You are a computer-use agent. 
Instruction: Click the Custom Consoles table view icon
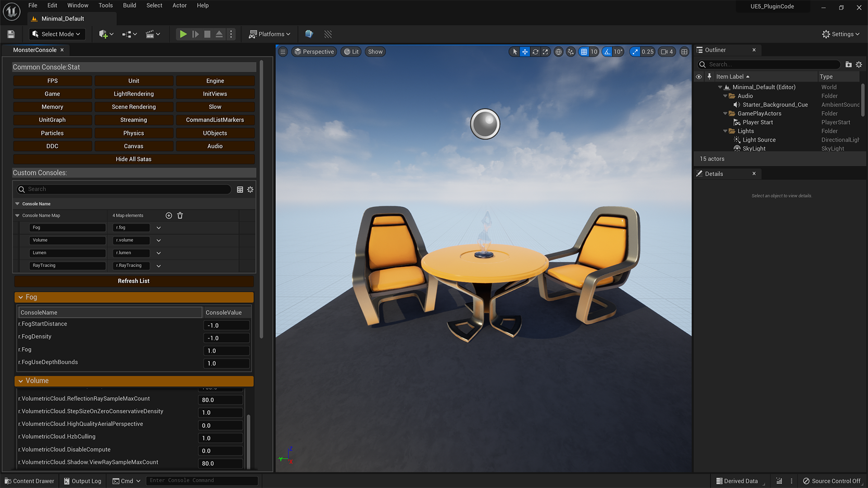pos(240,189)
